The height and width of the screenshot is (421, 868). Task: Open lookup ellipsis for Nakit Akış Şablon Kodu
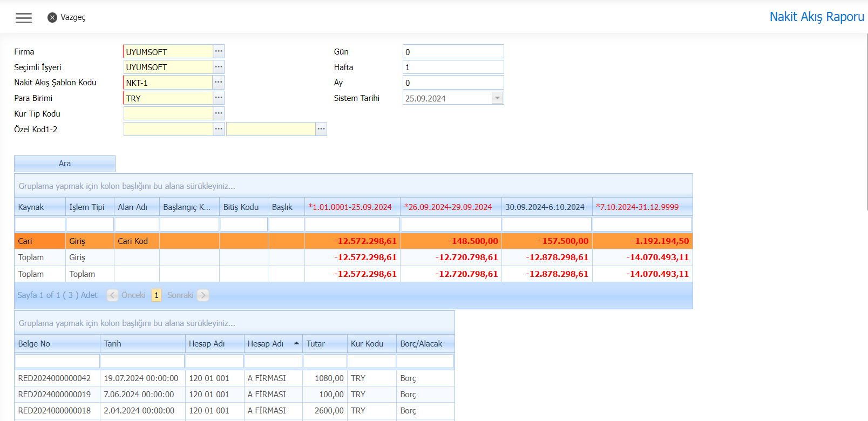(219, 83)
